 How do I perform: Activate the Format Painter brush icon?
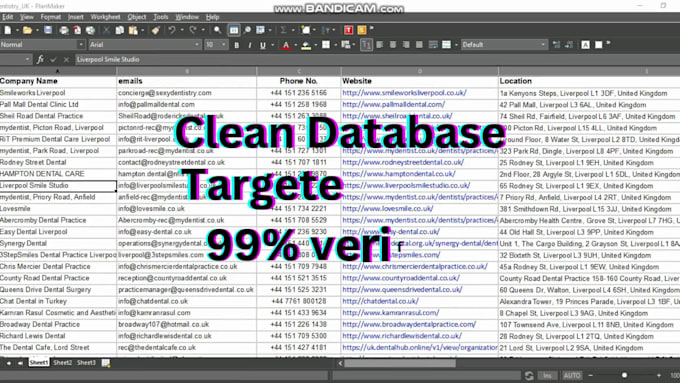click(156, 30)
